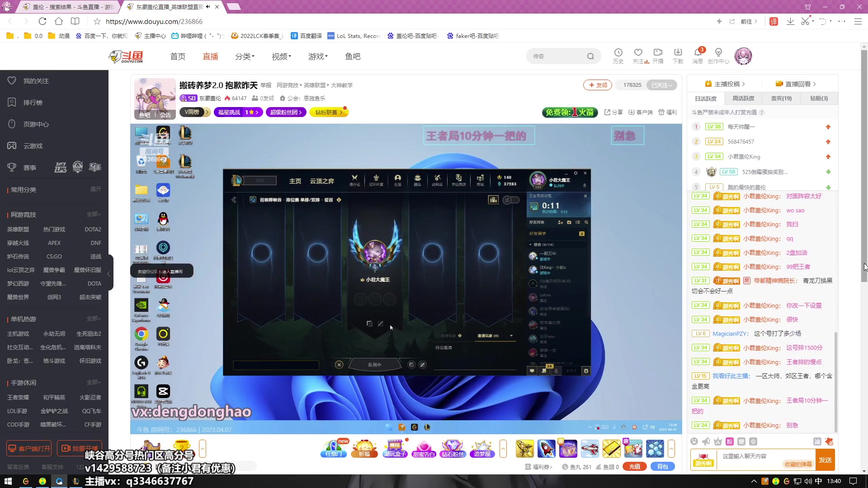Viewport: 868px width, 488px height.
Task: Select 排行榜 in the left sidebar
Action: point(34,102)
